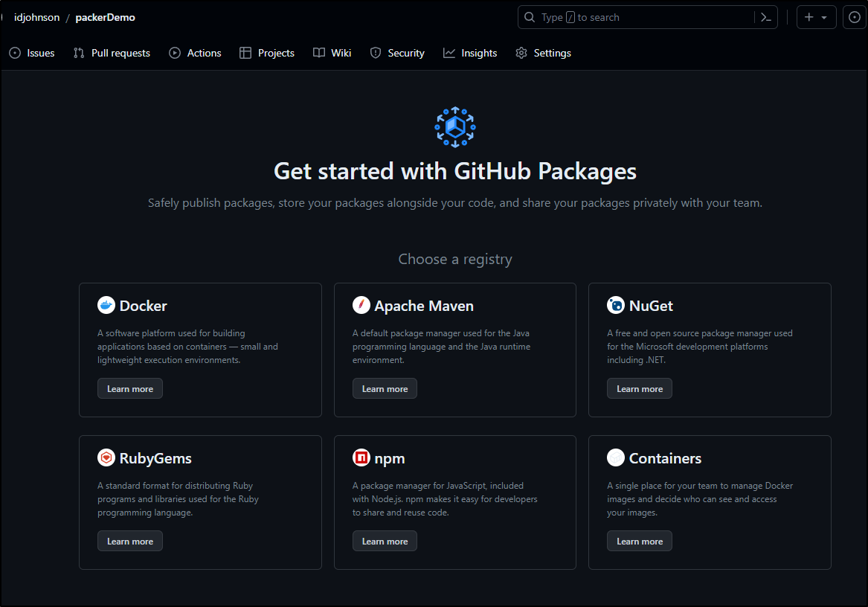Select the Containers registry heading
This screenshot has width=868, height=607.
(x=666, y=458)
